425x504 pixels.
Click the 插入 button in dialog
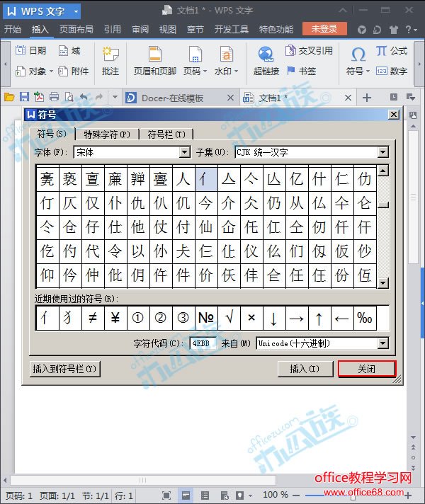305,369
